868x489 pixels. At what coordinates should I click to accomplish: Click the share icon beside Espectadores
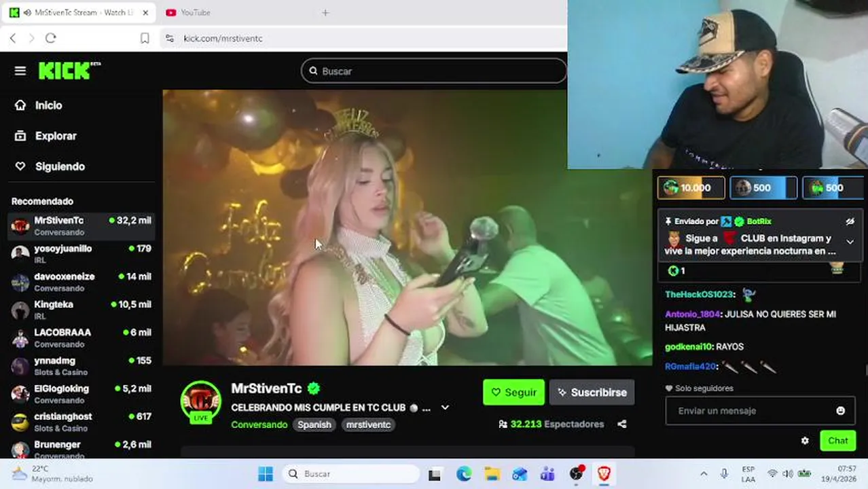pyautogui.click(x=621, y=424)
